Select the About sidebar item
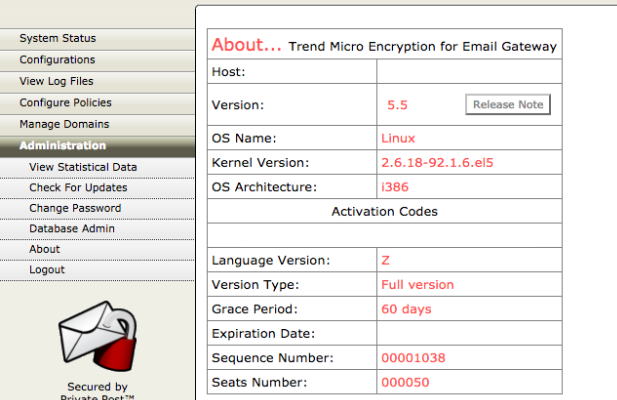 [44, 249]
